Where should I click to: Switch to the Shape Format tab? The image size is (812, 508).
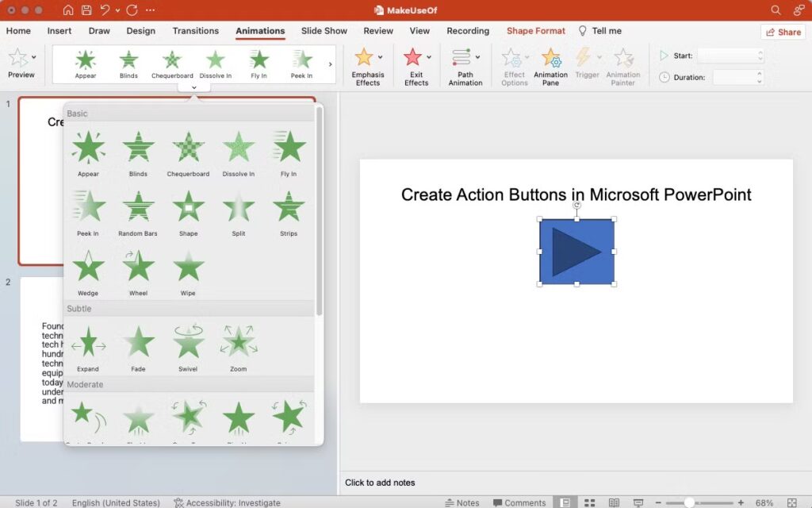pos(535,31)
